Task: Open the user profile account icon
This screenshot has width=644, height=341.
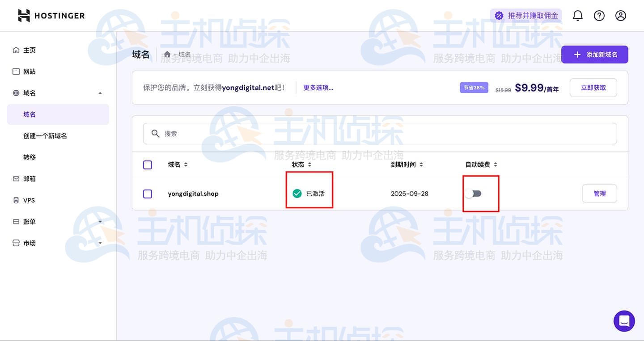Action: coord(621,16)
